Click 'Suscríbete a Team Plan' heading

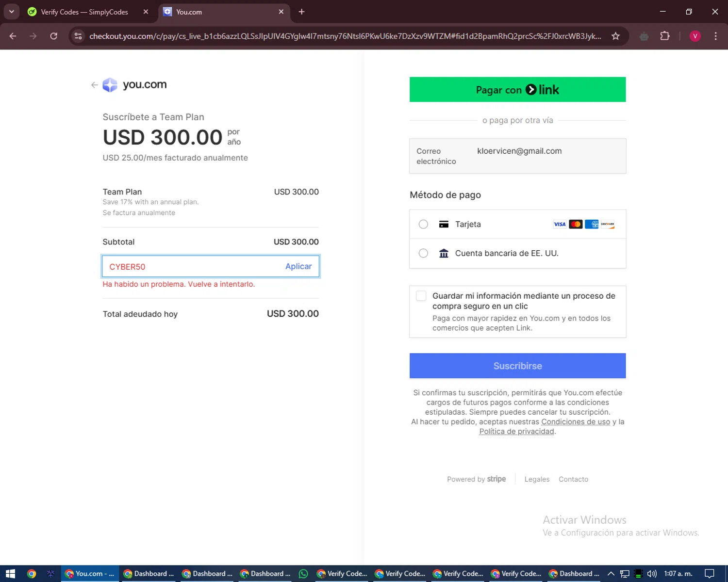tap(153, 117)
